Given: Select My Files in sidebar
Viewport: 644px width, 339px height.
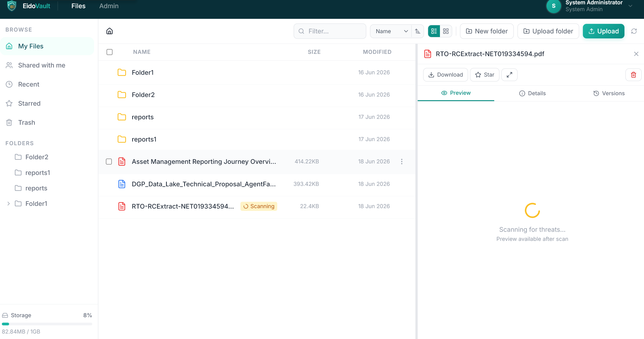Looking at the screenshot, I should (x=47, y=46).
